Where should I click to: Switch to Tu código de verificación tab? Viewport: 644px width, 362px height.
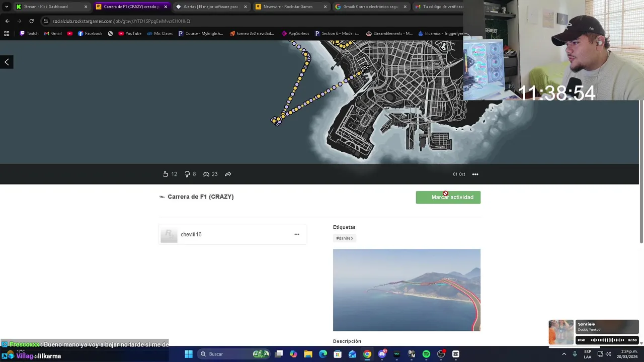439,7
